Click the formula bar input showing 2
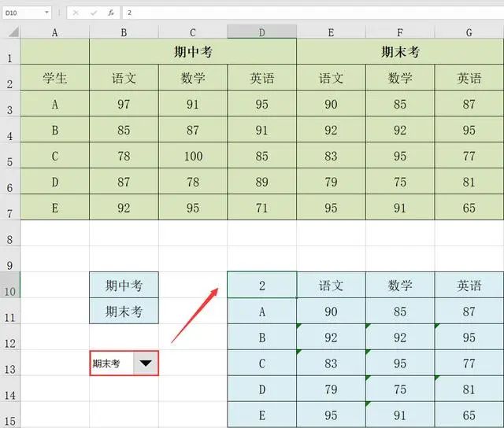Image resolution: width=504 pixels, height=428 pixels. [313, 13]
